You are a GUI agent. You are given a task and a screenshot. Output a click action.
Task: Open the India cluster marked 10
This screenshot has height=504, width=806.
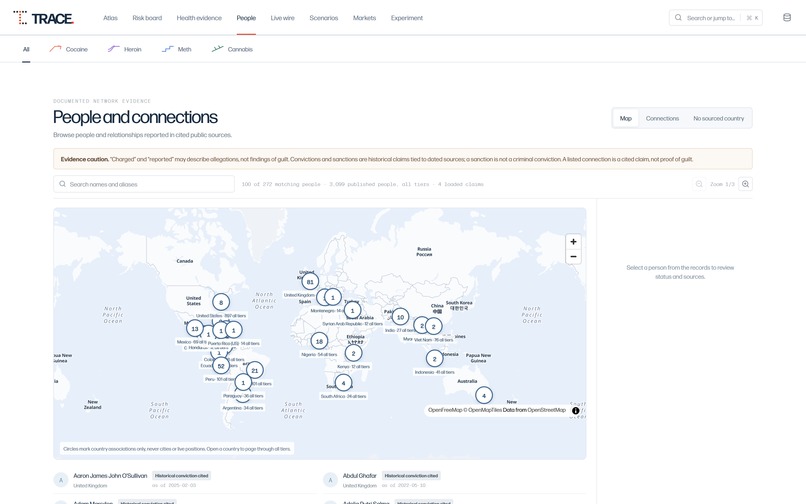tap(400, 317)
